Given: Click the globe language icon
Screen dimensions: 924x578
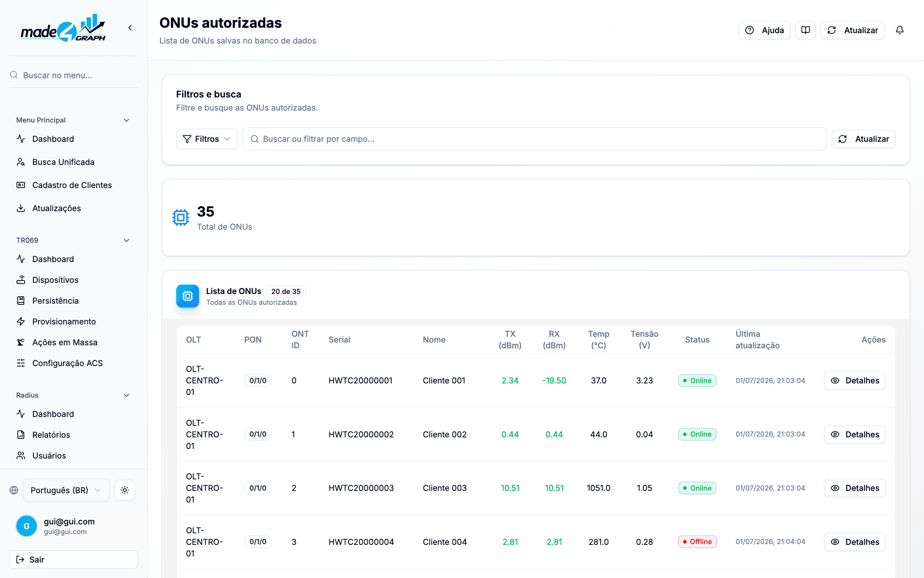Looking at the screenshot, I should 14,490.
